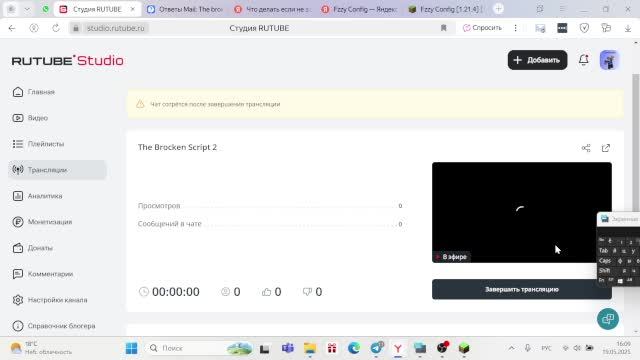Screen dimensions: 640x360
Task: Click the live stream preview player
Action: pos(522,212)
